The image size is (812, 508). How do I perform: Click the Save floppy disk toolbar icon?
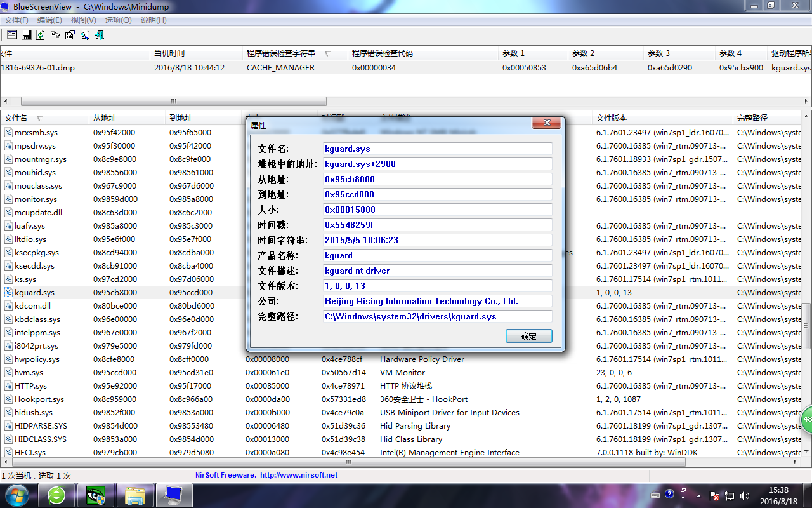point(27,35)
